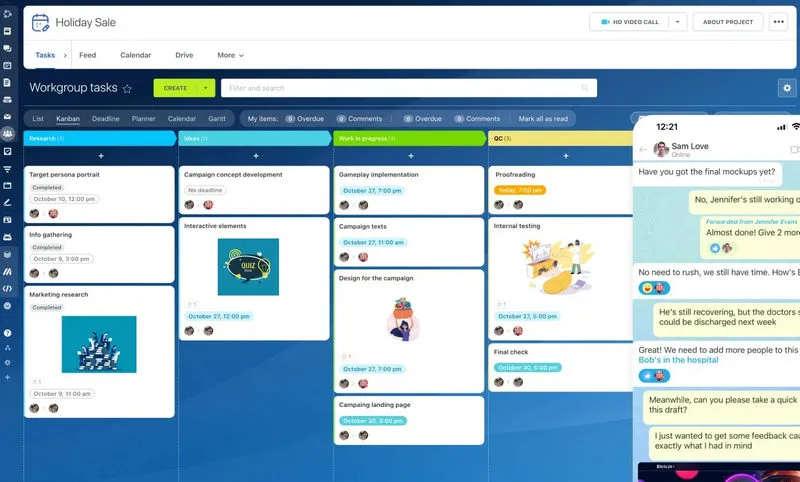
Task: Filter my items by Overdue
Action: pos(305,119)
